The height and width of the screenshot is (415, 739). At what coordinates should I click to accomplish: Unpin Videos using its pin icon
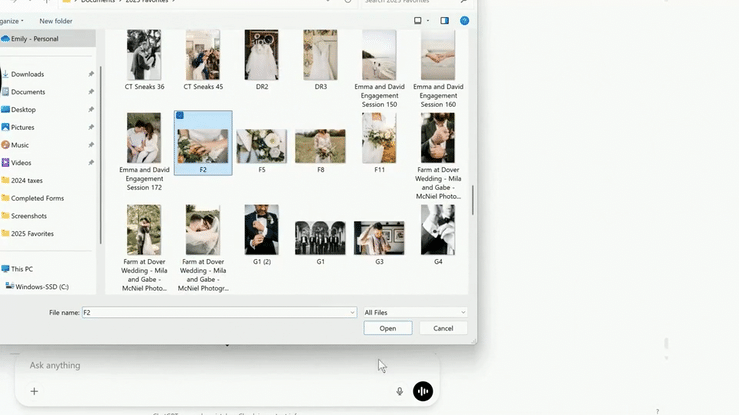click(x=91, y=163)
